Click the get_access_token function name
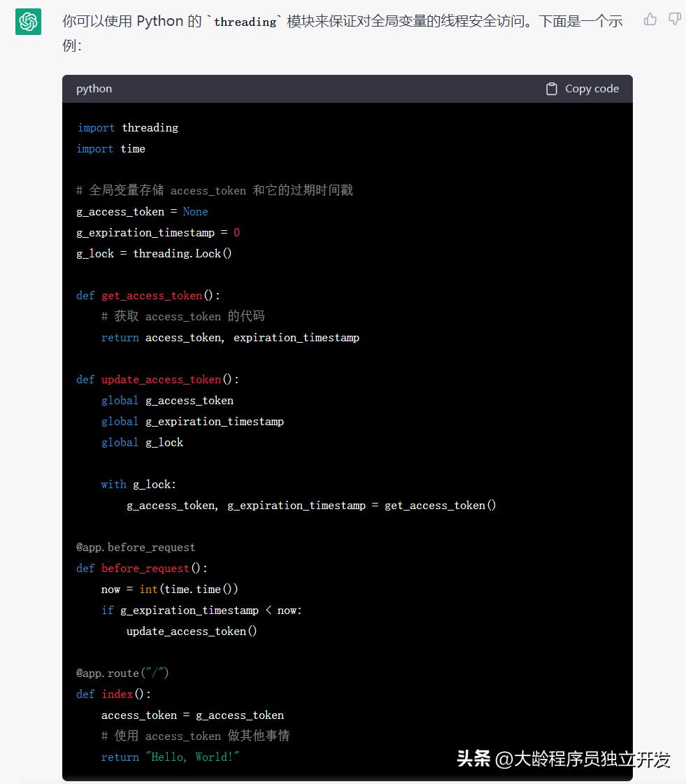This screenshot has height=784, width=686. pyautogui.click(x=152, y=295)
